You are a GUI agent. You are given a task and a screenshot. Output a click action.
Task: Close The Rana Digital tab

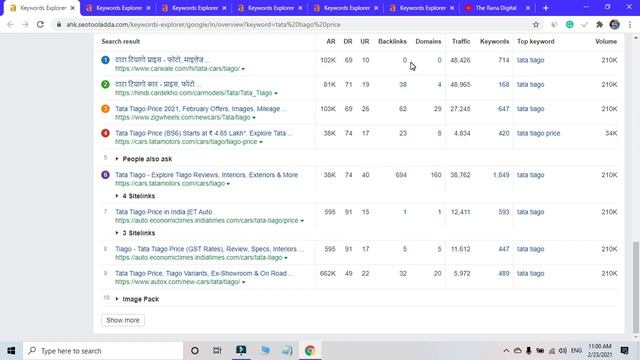click(528, 8)
